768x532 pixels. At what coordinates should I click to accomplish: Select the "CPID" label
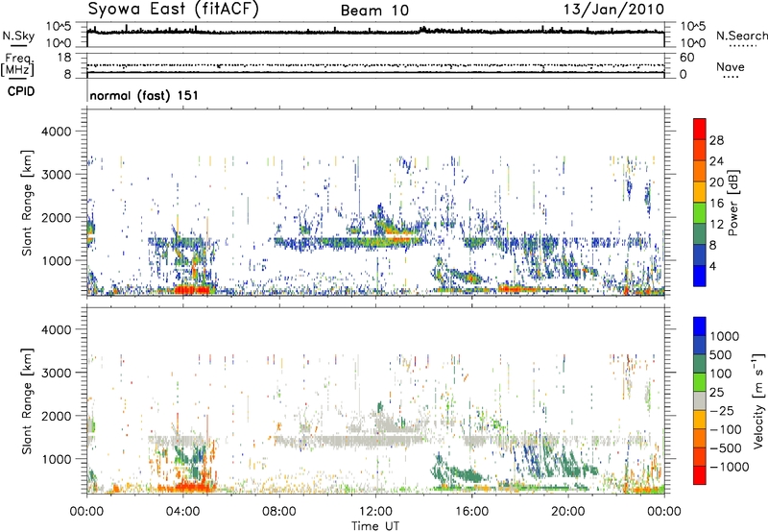[21, 91]
